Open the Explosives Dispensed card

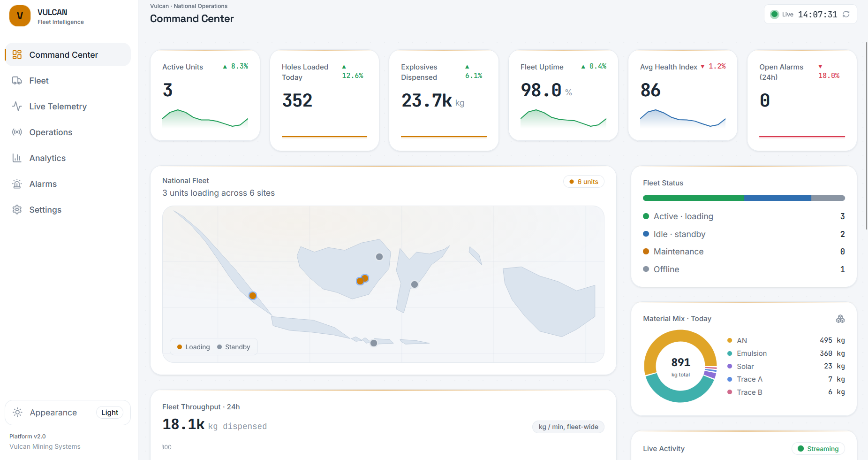(444, 100)
